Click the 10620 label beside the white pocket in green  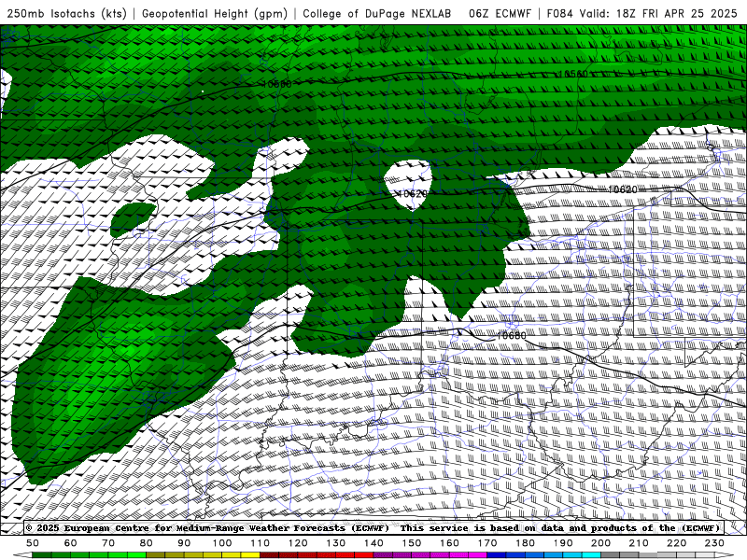pyautogui.click(x=412, y=194)
